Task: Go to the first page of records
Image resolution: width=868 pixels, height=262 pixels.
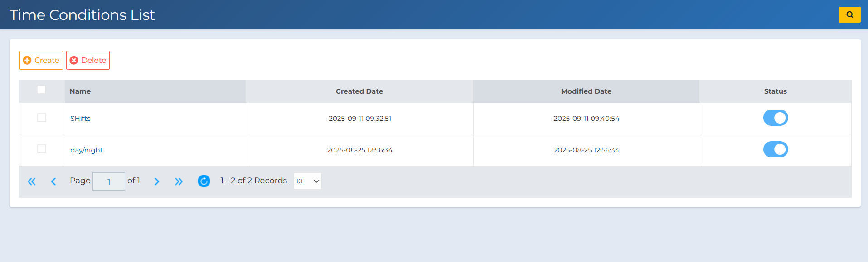Action: [32, 181]
